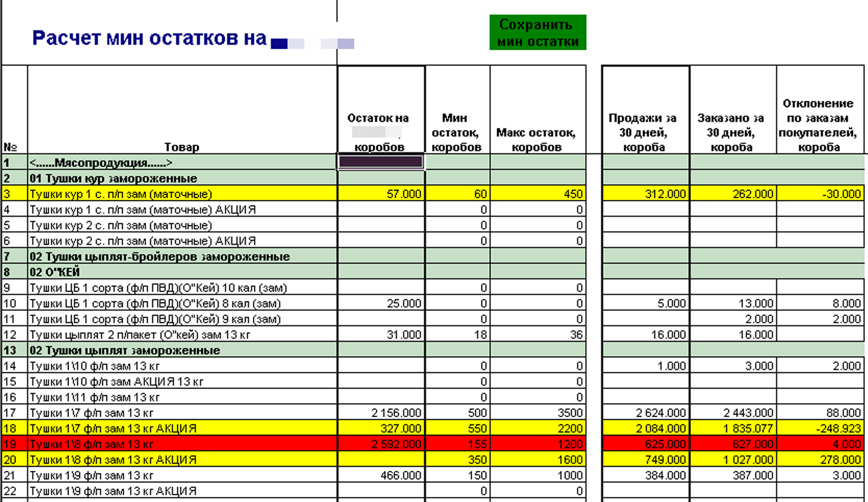Select deviation cell 278.000

[x=820, y=459]
